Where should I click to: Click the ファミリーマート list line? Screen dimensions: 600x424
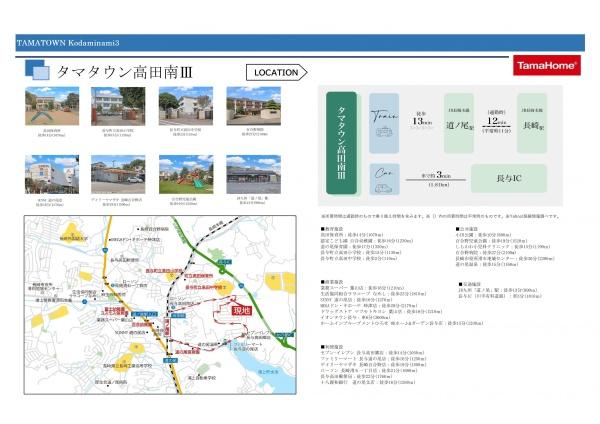pos(373,359)
